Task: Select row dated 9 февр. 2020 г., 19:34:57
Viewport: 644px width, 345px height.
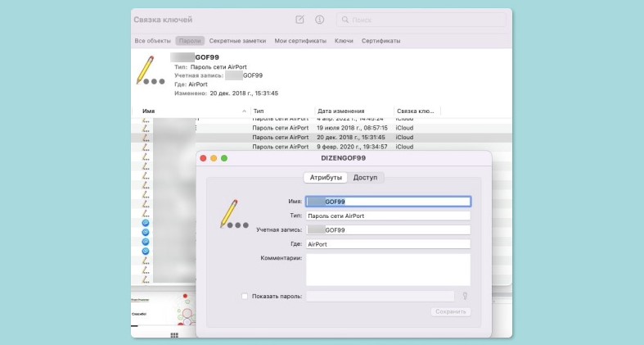Action: coord(321,147)
